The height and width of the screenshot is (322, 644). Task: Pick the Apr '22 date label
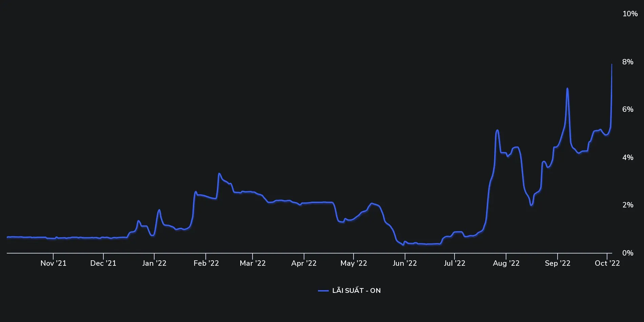304,263
